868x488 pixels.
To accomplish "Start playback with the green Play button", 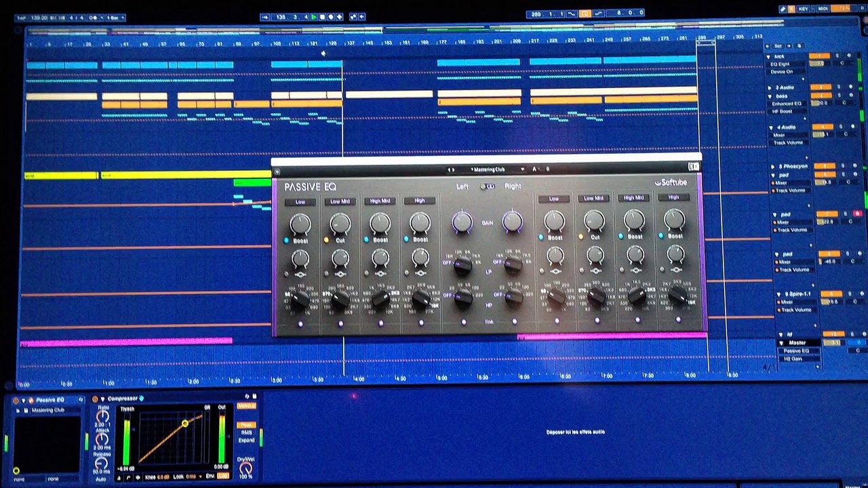I will 314,16.
